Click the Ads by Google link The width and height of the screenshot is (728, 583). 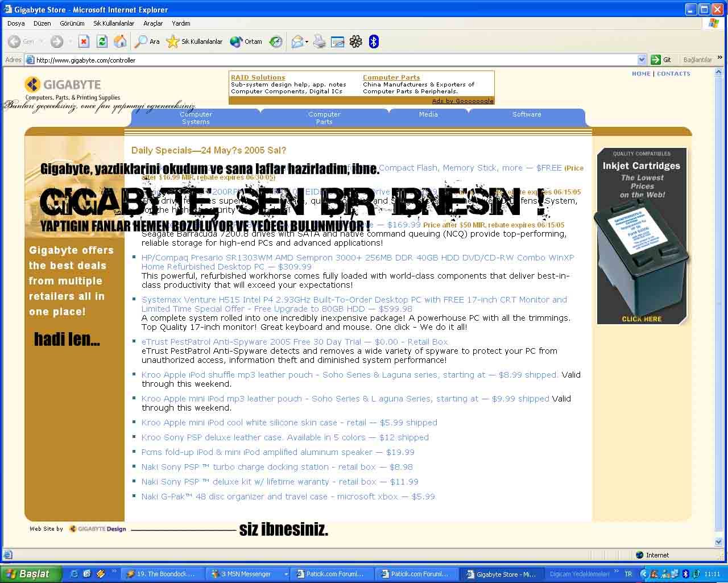tap(462, 101)
